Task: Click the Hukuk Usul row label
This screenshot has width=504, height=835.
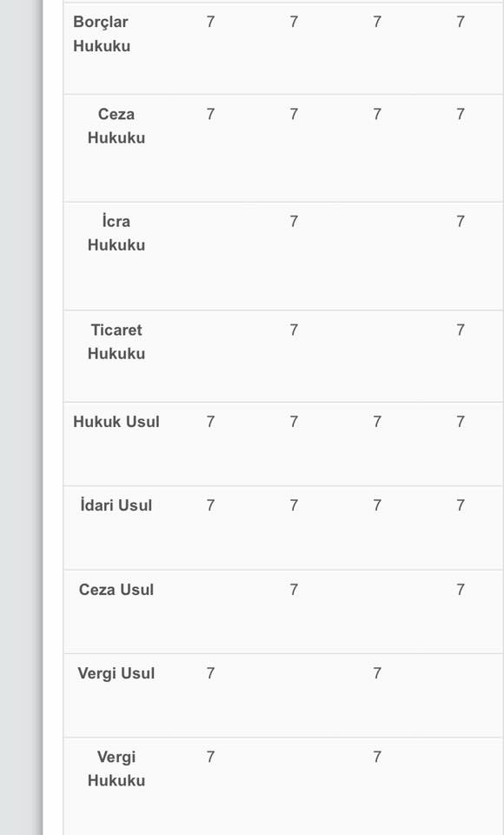Action: pos(116,422)
